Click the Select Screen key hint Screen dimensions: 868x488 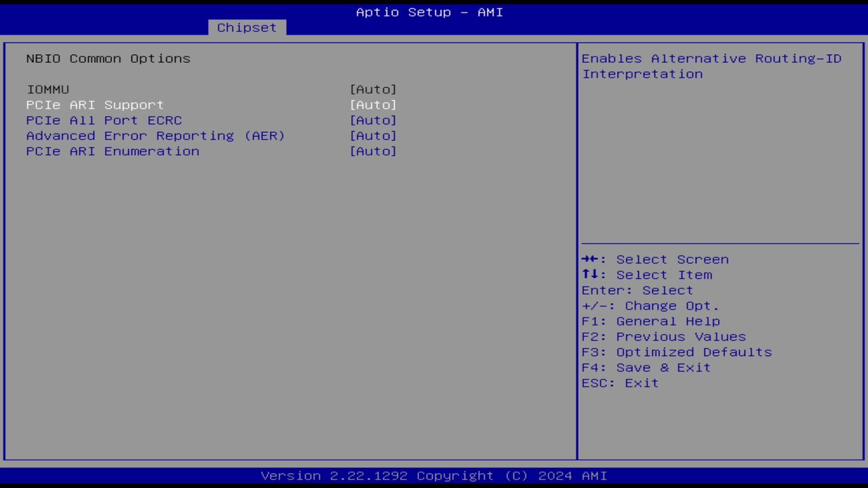pos(655,260)
